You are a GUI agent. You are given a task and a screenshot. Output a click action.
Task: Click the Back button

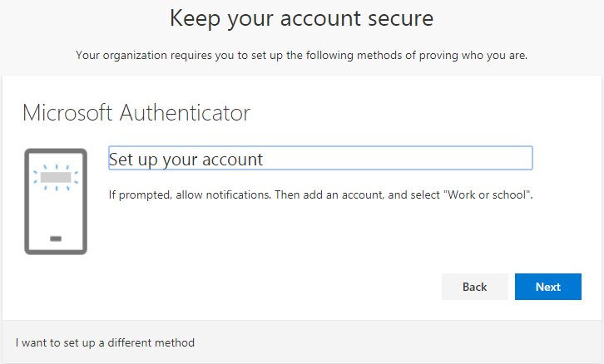pyautogui.click(x=474, y=287)
